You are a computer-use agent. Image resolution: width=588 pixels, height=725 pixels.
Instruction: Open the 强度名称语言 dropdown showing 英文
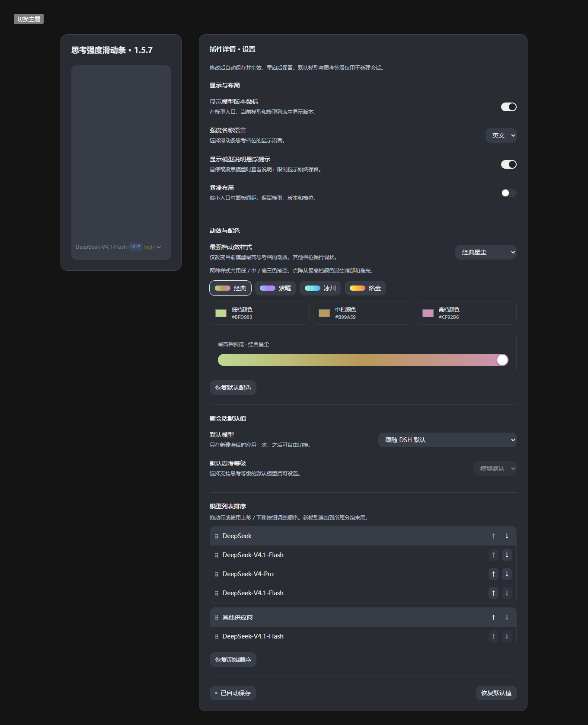pos(501,135)
